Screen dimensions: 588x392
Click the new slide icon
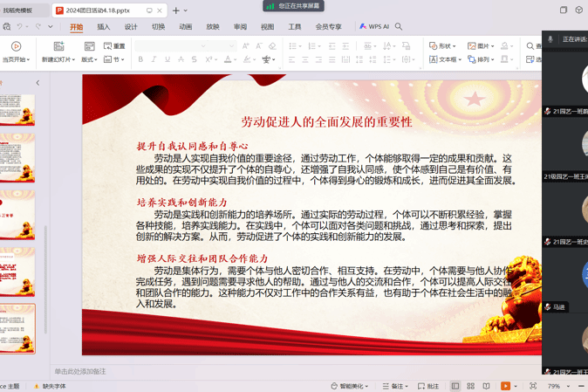click(58, 46)
